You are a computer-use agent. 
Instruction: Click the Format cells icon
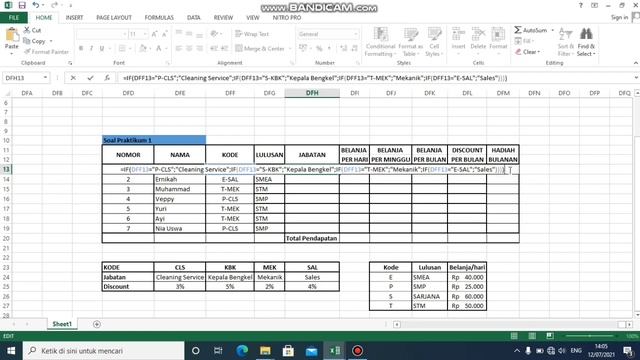(x=498, y=35)
